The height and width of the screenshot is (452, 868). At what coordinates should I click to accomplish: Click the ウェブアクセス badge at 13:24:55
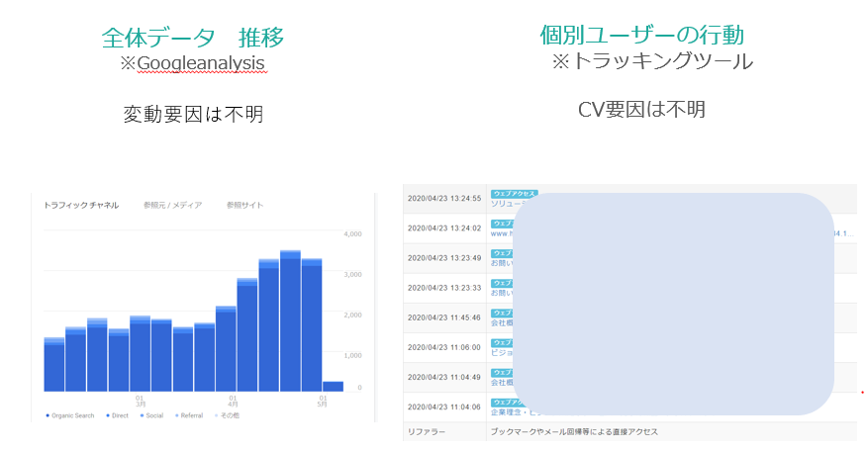[514, 194]
